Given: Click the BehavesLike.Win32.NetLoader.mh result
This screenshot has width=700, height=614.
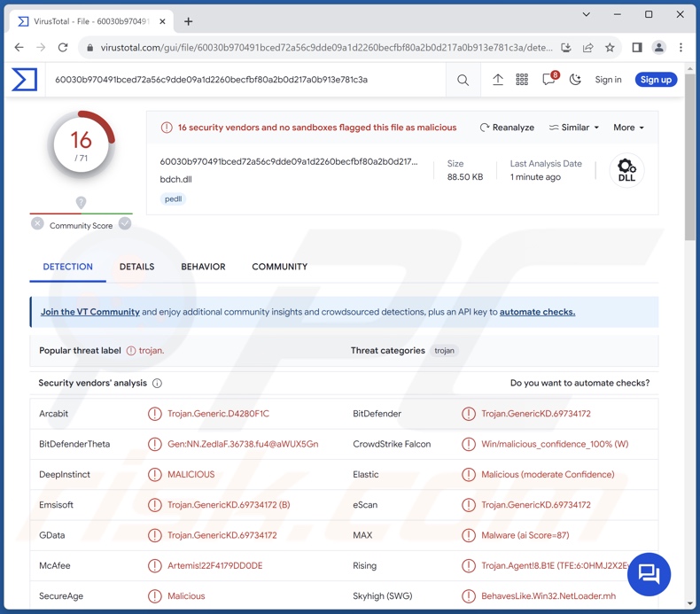Looking at the screenshot, I should (x=548, y=596).
